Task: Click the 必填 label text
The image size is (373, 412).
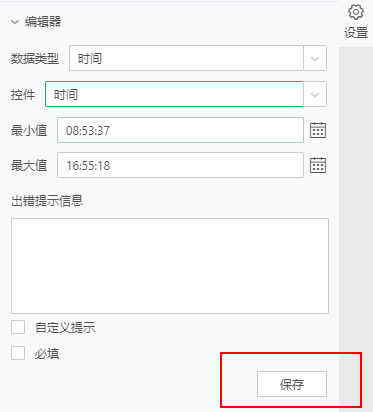Action: tap(47, 353)
